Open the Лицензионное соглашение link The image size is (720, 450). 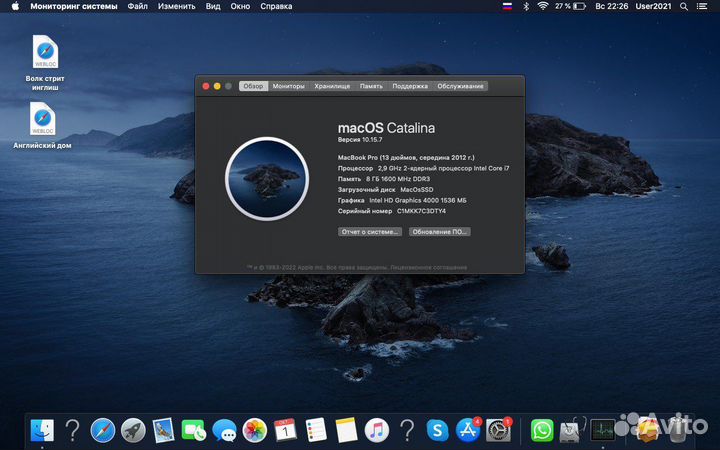(x=428, y=267)
